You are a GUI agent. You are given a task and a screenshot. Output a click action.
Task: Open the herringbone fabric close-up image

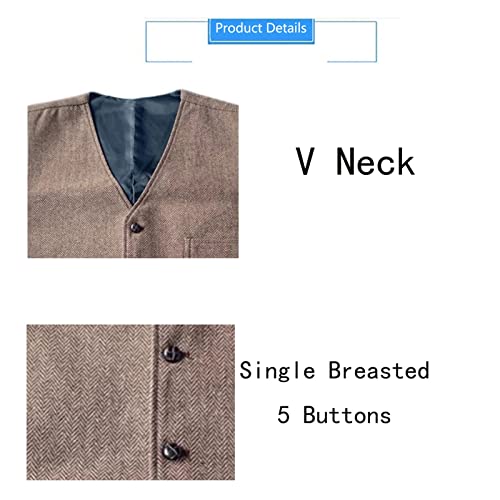[x=131, y=402]
